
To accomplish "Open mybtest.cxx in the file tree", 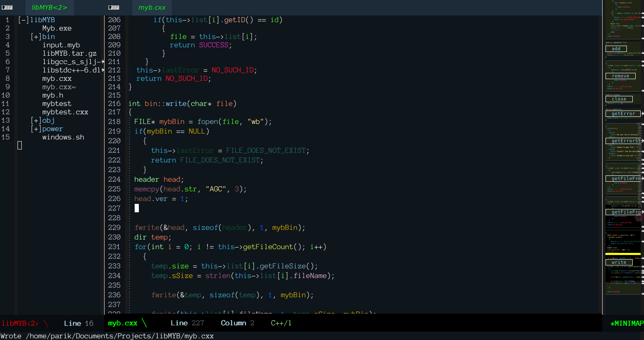I will [65, 112].
